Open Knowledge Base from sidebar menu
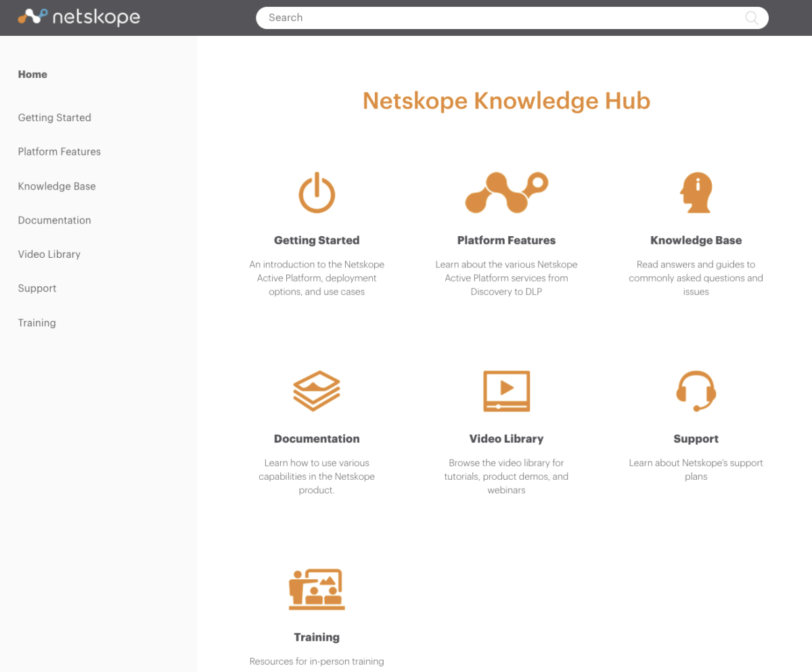The height and width of the screenshot is (672, 812). [57, 186]
